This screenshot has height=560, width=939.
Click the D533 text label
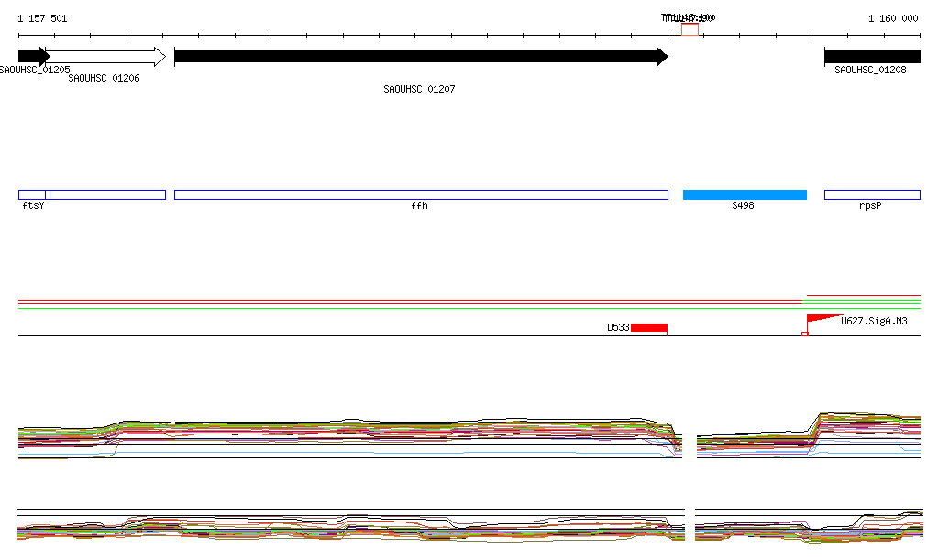(618, 327)
